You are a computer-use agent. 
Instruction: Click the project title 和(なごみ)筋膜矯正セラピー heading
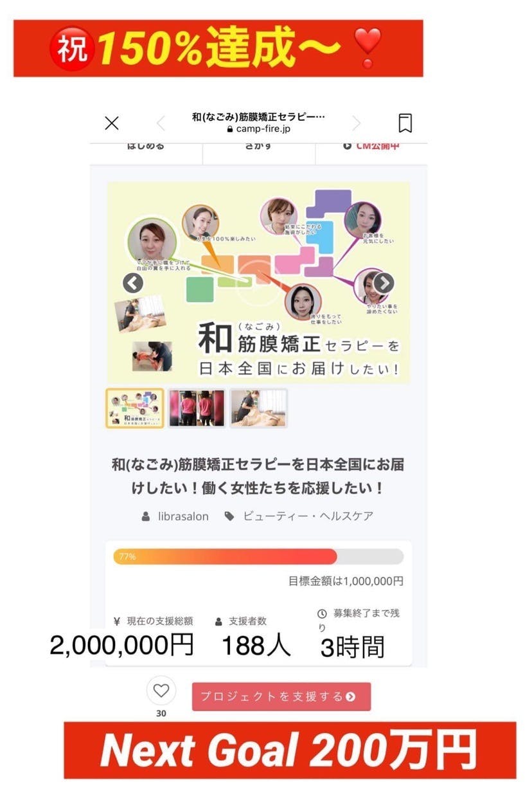tap(258, 476)
